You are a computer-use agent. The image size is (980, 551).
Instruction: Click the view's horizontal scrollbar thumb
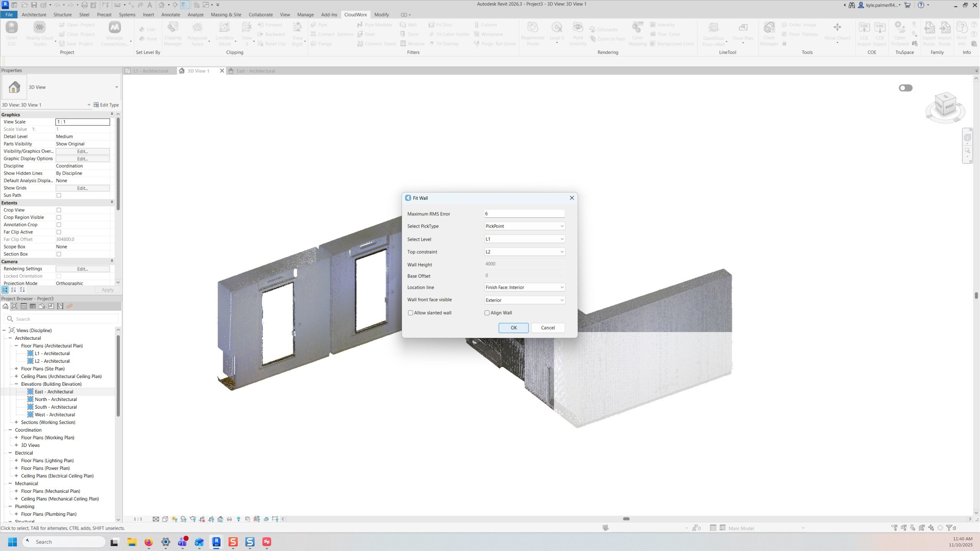click(626, 519)
